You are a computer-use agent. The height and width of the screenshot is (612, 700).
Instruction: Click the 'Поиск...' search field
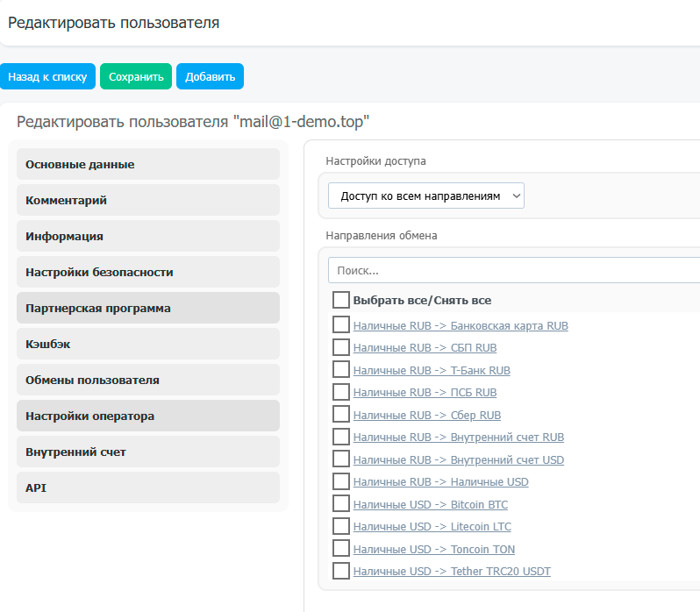pos(513,270)
